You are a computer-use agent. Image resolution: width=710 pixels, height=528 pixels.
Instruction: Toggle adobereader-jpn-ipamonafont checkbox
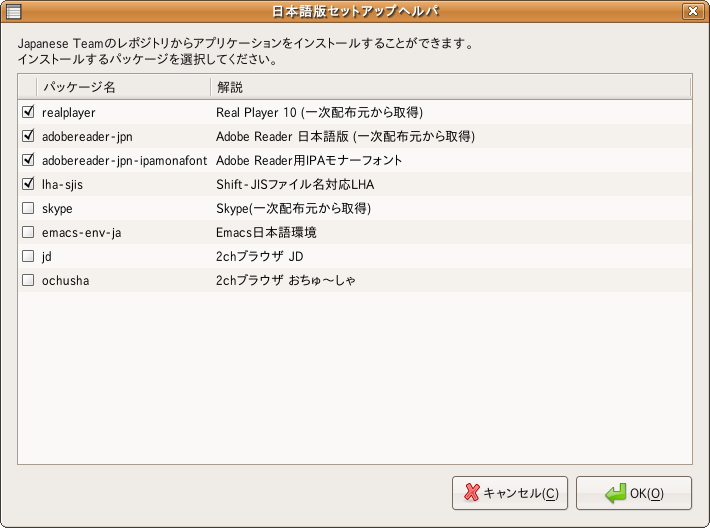pyautogui.click(x=28, y=160)
